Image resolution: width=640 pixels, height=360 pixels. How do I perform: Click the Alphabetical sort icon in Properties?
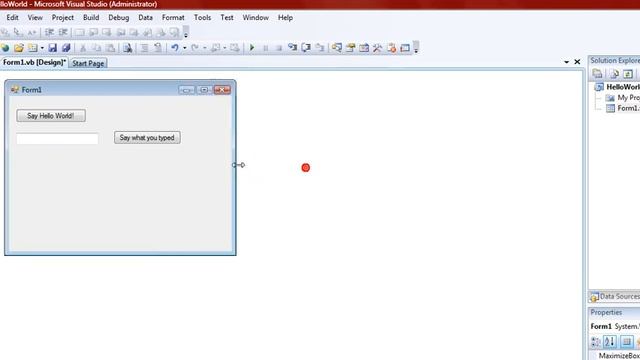point(610,342)
